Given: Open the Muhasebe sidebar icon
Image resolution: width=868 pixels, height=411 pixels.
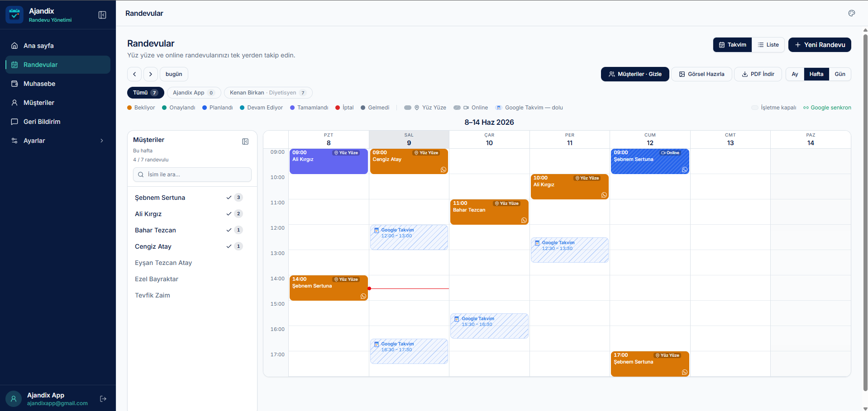Looking at the screenshot, I should click(14, 84).
